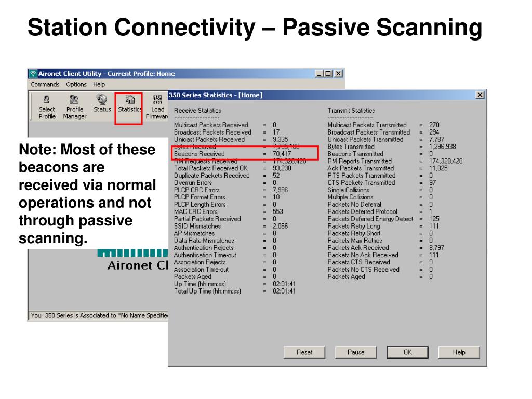
Task: Click the Up Time (hh:mm:ss) label
Action: coord(199,284)
